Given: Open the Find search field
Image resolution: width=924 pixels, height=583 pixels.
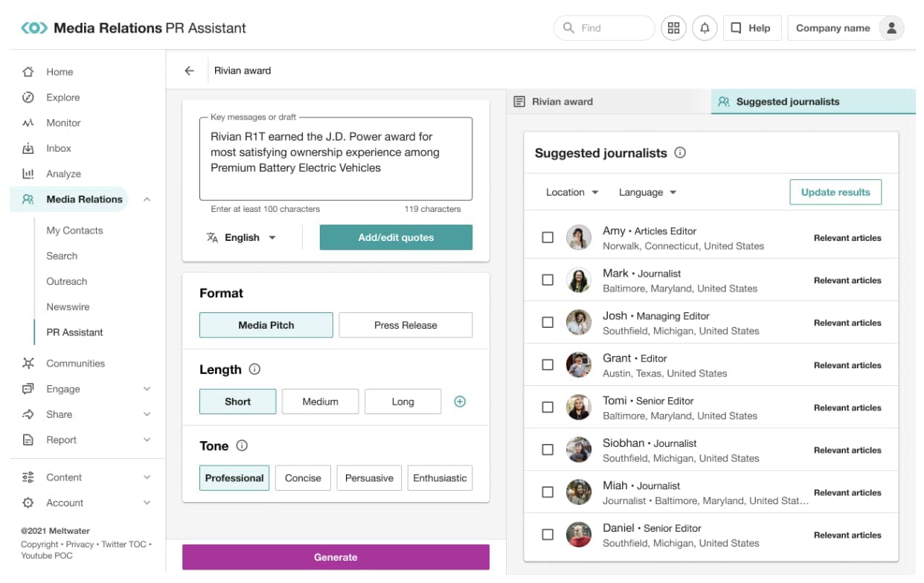Looking at the screenshot, I should 603,28.
